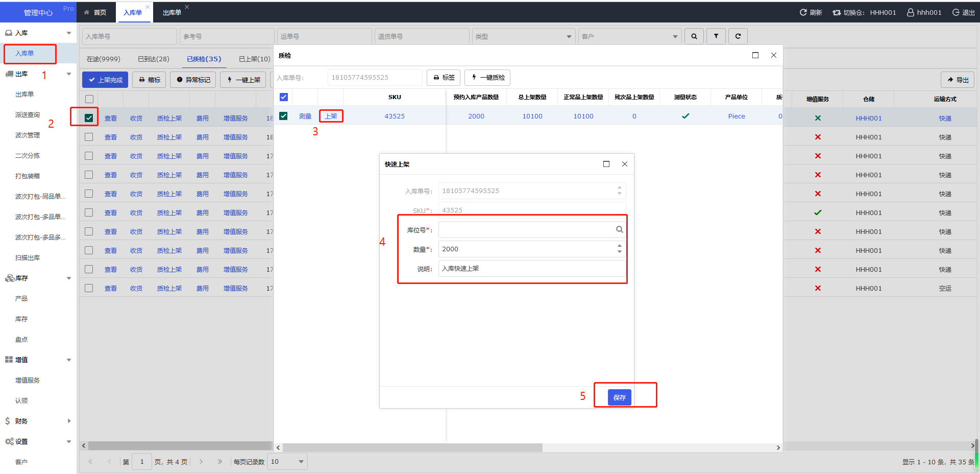
Task: Open the hhh001 user account icon
Action: 911,12
